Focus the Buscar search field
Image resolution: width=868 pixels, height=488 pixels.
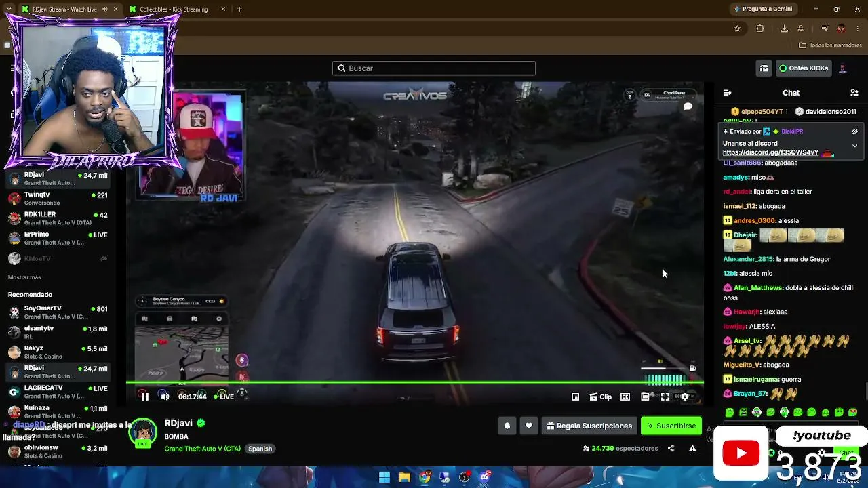434,68
